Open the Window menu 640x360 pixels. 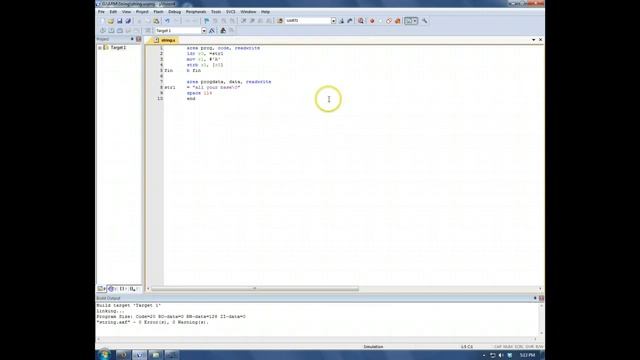[x=248, y=12]
